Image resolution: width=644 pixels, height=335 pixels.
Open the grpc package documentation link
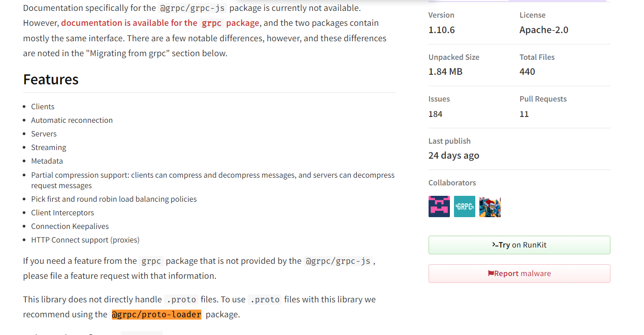tap(160, 23)
